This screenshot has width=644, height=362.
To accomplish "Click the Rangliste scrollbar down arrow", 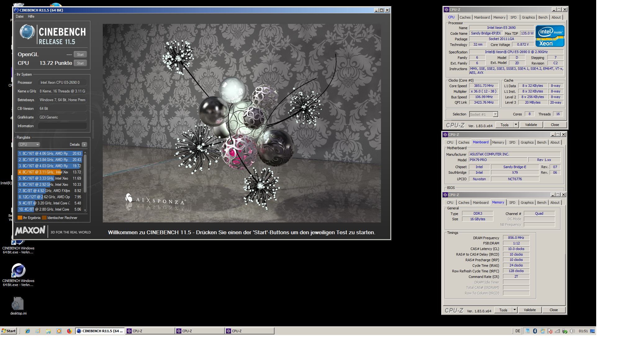I will [85, 210].
